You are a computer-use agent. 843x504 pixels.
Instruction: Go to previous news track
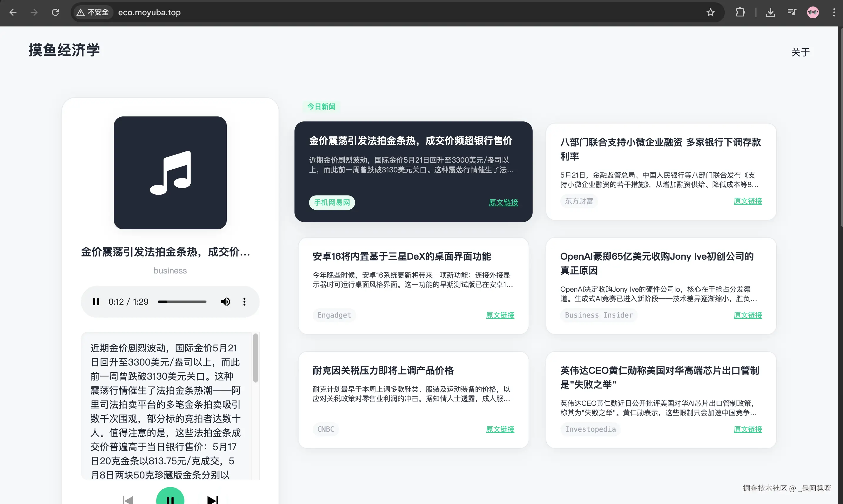128,500
